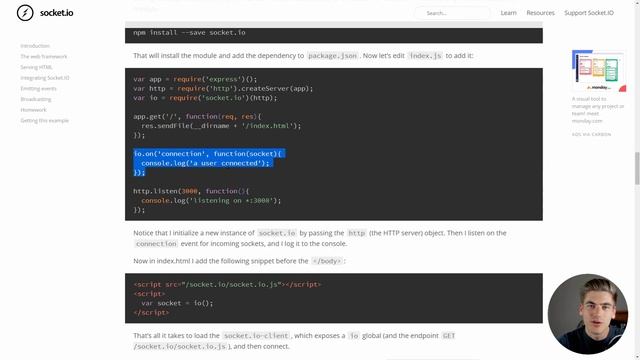The image size is (640, 360).
Task: Click the script src socket.io.js line
Action: coord(227,284)
